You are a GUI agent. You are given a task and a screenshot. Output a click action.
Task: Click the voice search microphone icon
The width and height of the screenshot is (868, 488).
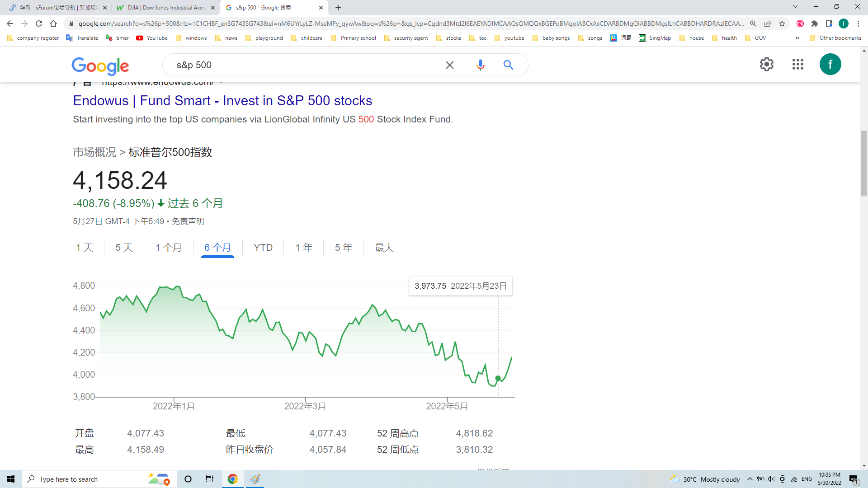480,65
